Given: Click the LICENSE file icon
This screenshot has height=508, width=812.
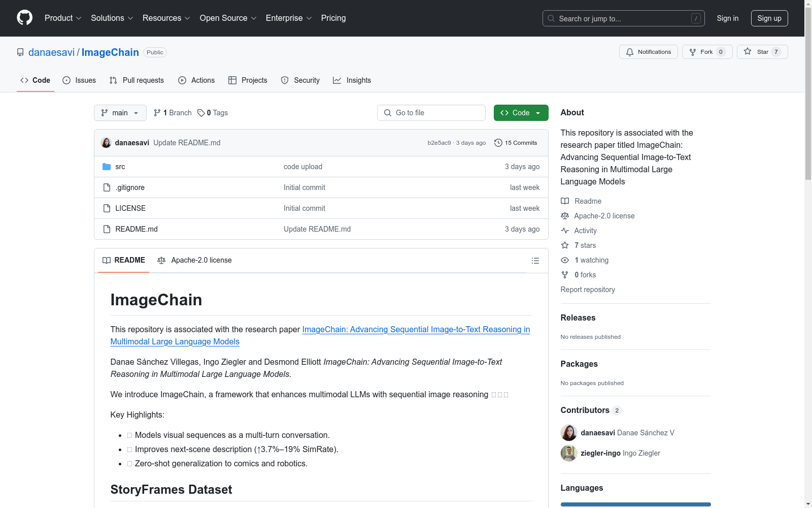Looking at the screenshot, I should 107,208.
